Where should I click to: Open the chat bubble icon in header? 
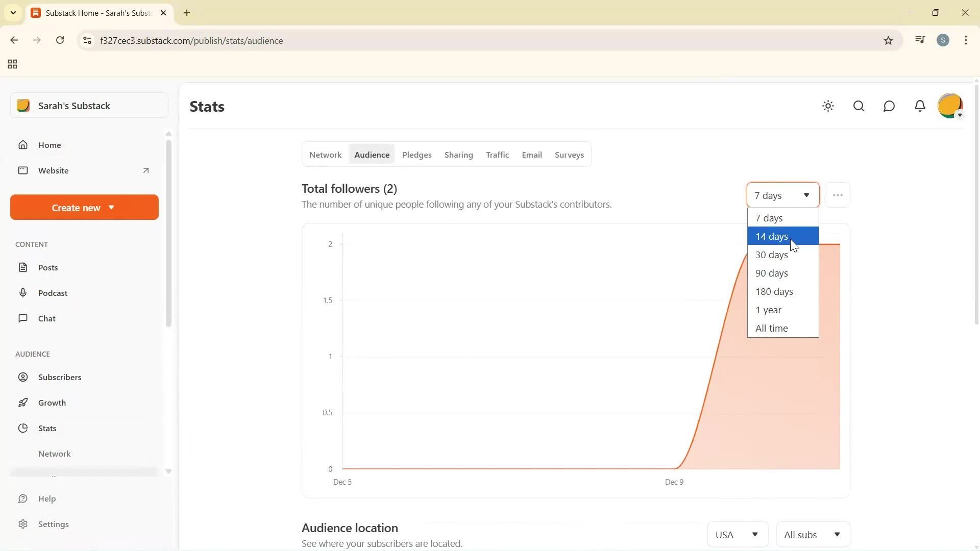pyautogui.click(x=889, y=106)
